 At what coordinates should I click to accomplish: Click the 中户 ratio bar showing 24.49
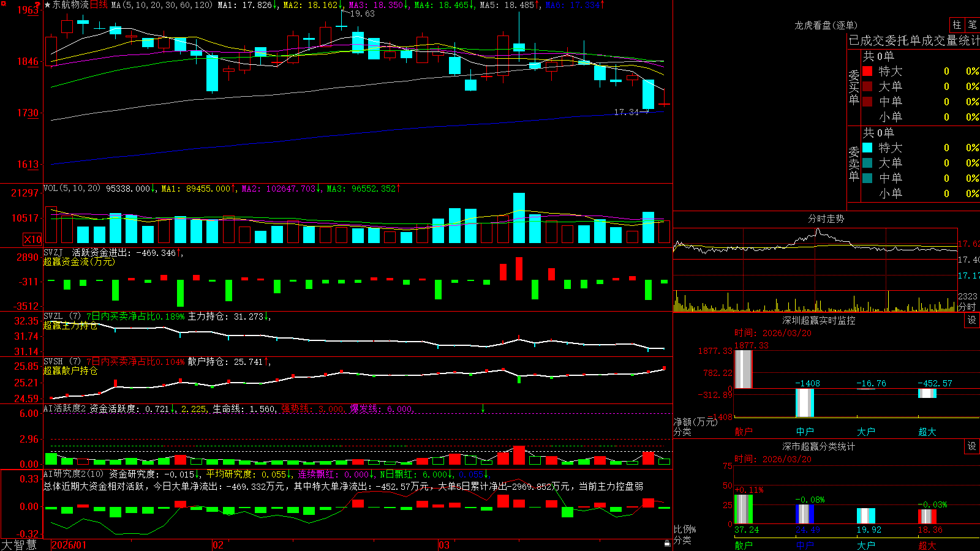click(x=805, y=514)
